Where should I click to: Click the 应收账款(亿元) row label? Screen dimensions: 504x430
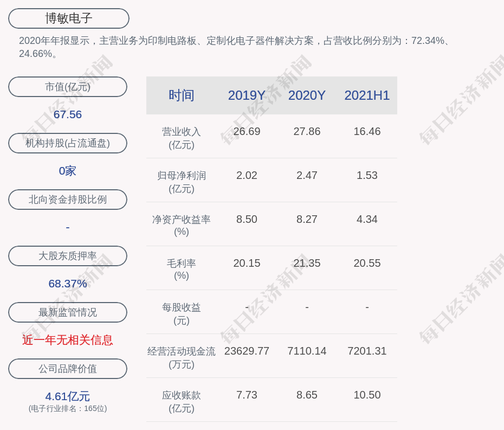click(x=182, y=402)
